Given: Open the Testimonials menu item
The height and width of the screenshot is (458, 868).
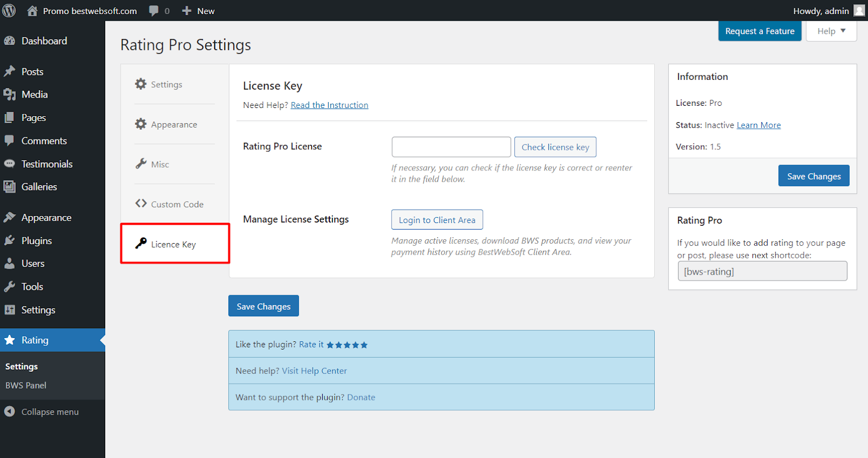Looking at the screenshot, I should (47, 164).
